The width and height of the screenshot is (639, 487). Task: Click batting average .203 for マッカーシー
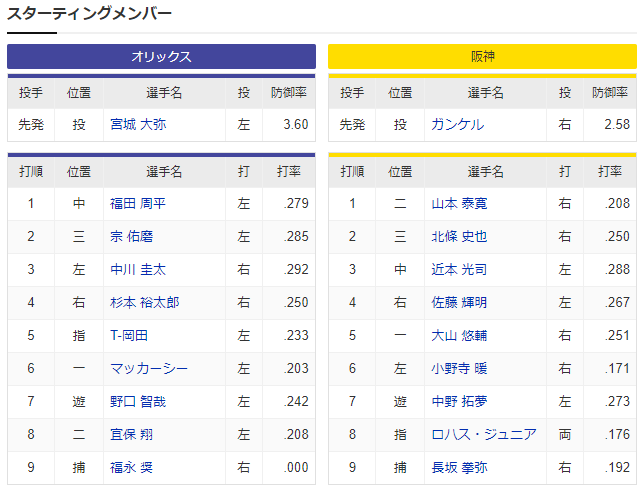pyautogui.click(x=296, y=368)
